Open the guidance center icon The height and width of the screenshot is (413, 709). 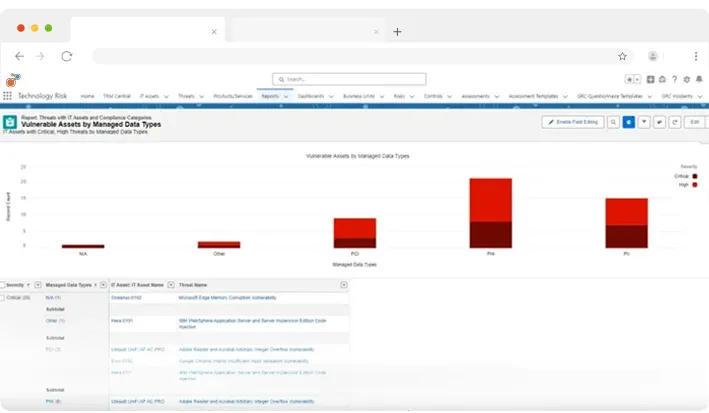click(662, 79)
